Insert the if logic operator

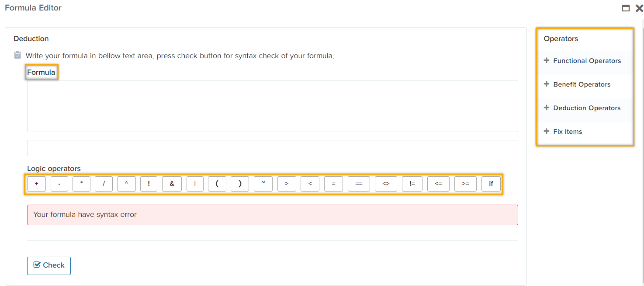coord(491,184)
